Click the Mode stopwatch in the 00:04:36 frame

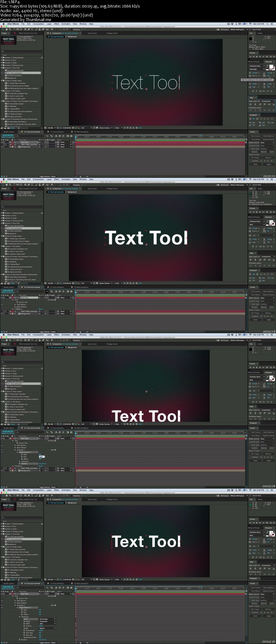pyautogui.click(x=24, y=623)
